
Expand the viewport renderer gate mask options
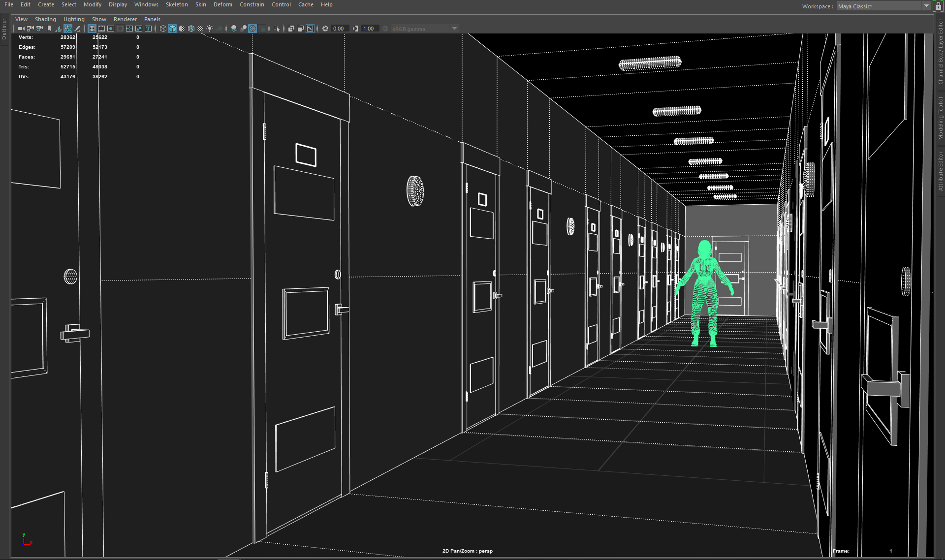(x=120, y=29)
